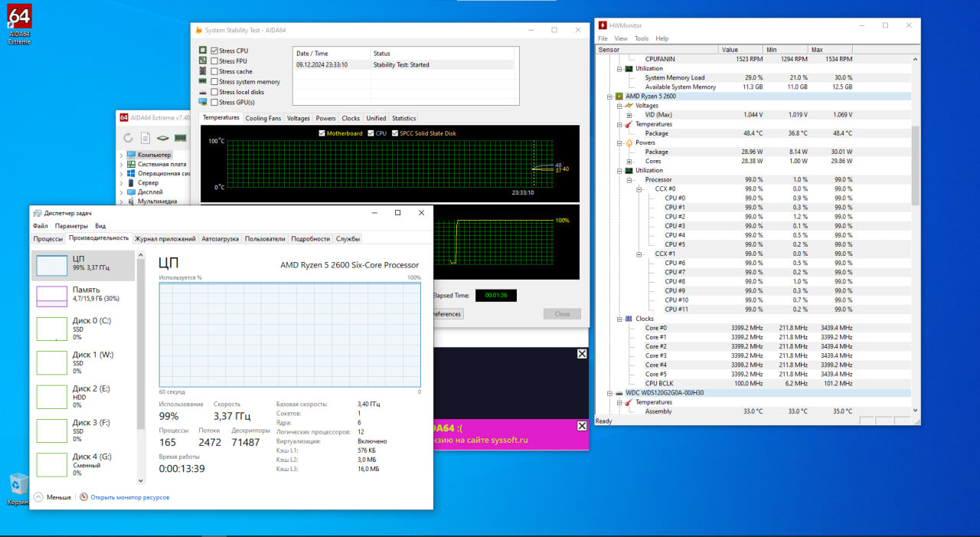Open the Файл menu in Task Manager

point(41,226)
